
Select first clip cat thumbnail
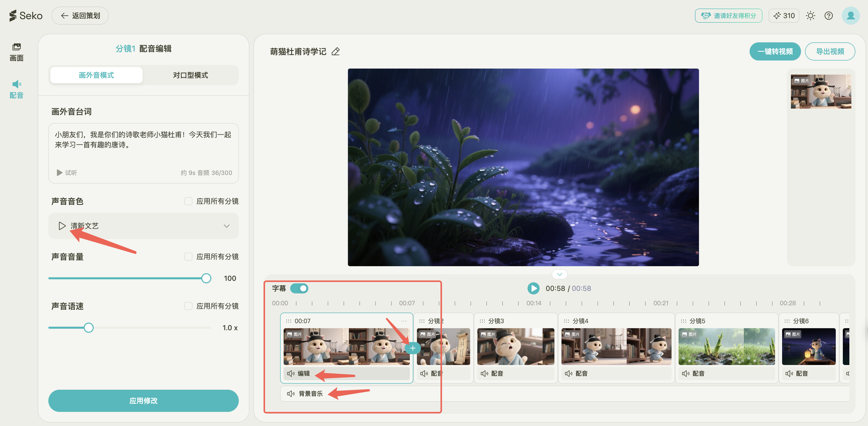tap(346, 346)
